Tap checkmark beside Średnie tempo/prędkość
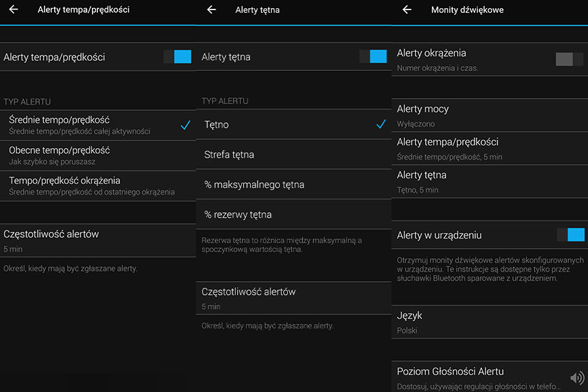588x392 pixels. coord(186,125)
